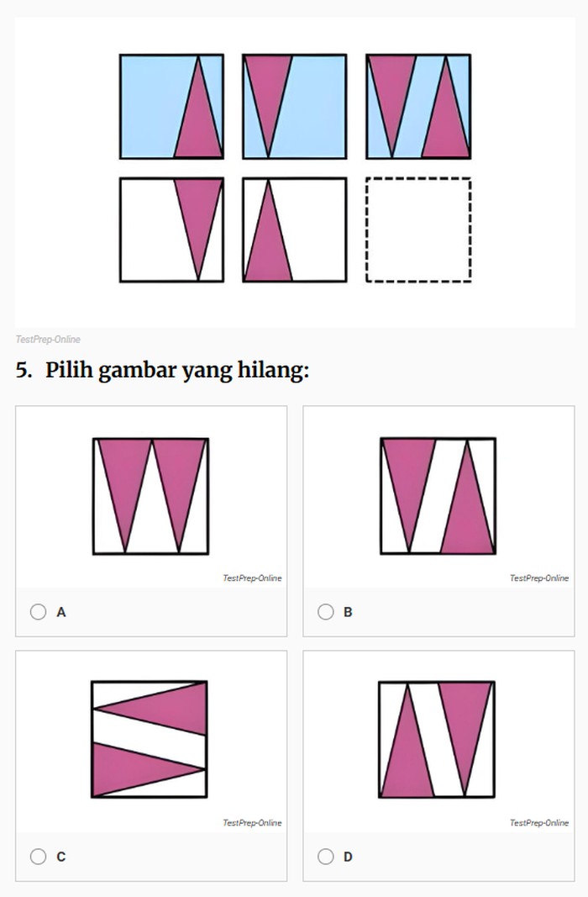Click TestPrep-Online caption below the puzzle image
The image size is (588, 897).
click(48, 340)
